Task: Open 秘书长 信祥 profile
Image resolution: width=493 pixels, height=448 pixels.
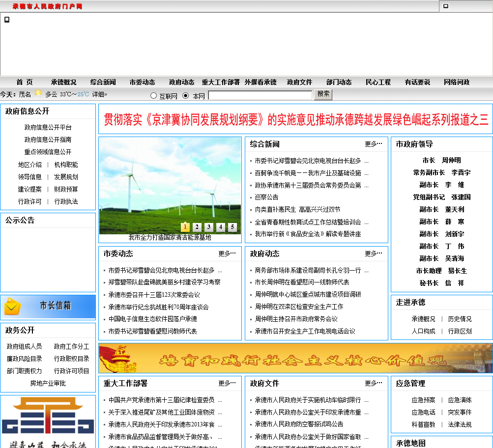Action: (442, 283)
